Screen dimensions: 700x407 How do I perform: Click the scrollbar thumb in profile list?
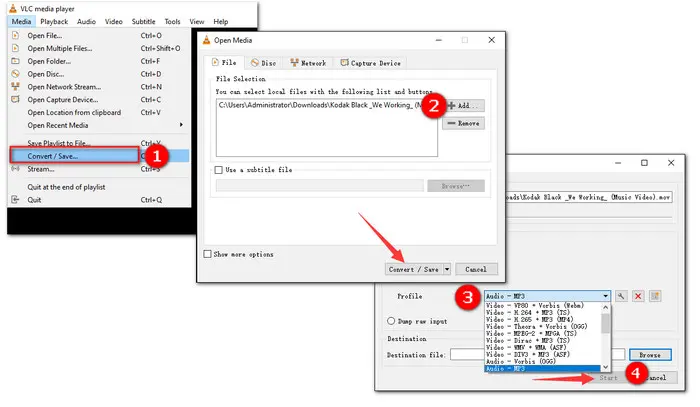pos(605,324)
